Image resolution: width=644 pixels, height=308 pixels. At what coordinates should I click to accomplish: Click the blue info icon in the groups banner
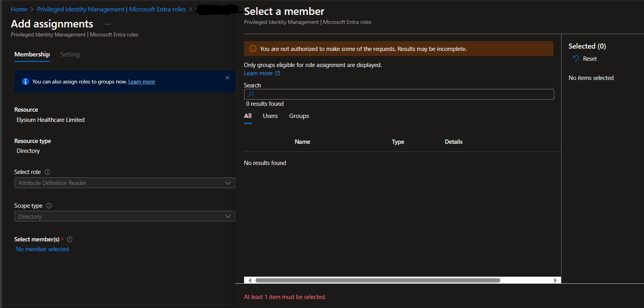(26, 82)
